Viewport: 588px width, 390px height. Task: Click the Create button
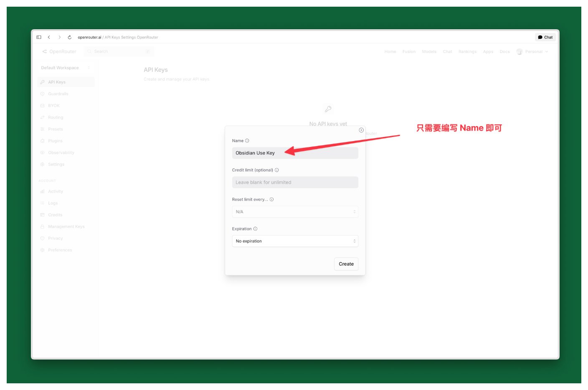[x=346, y=264]
